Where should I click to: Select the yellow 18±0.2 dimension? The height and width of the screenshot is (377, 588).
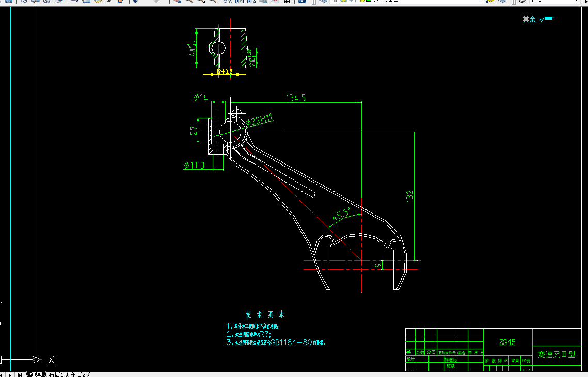coord(224,72)
